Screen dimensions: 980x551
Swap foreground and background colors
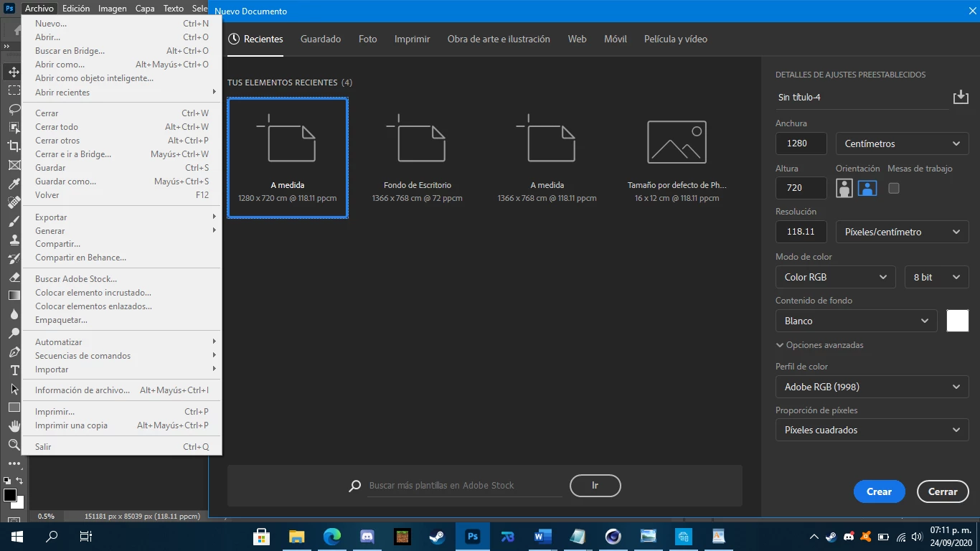pyautogui.click(x=20, y=481)
